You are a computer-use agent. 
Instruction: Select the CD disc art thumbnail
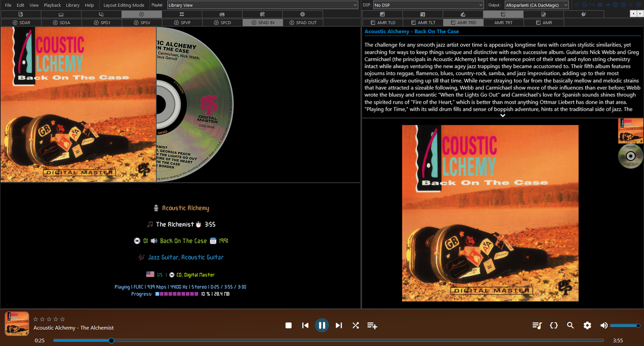[630, 156]
